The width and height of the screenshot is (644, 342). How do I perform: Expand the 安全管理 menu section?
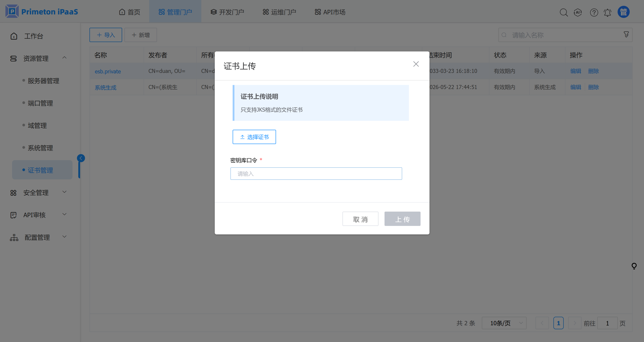point(36,193)
